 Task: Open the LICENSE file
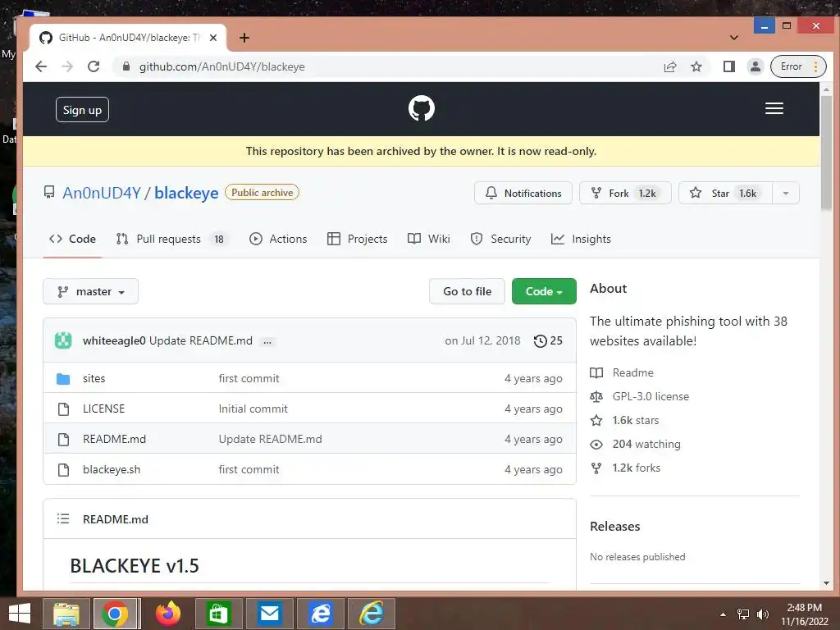(103, 409)
